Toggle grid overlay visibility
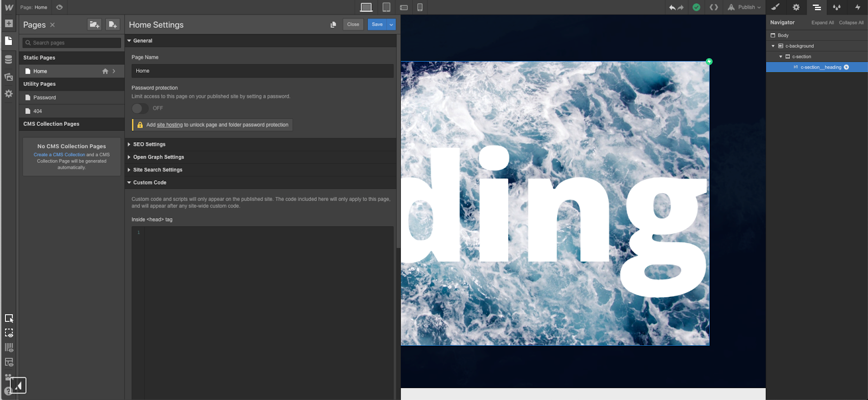Screen dimensions: 868x400 (x=9, y=348)
